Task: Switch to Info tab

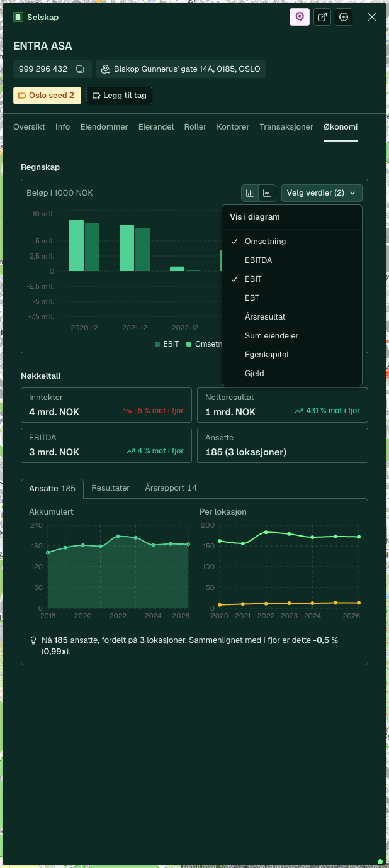Action: [x=63, y=127]
